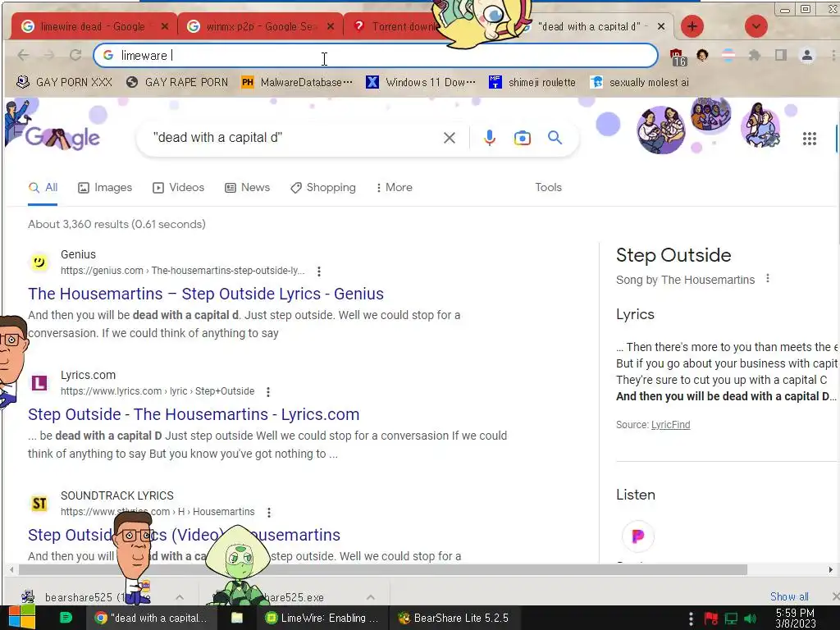Switch to Videos results
The image size is (840, 630).
pyautogui.click(x=178, y=188)
